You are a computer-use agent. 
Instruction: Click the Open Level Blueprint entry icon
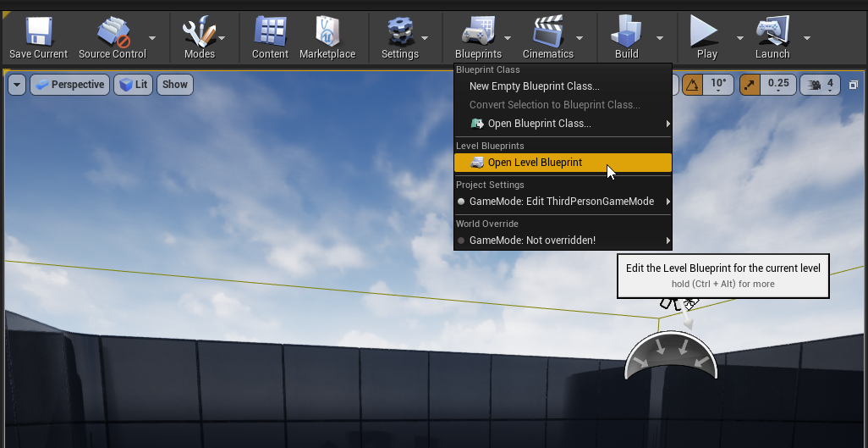[x=476, y=163]
